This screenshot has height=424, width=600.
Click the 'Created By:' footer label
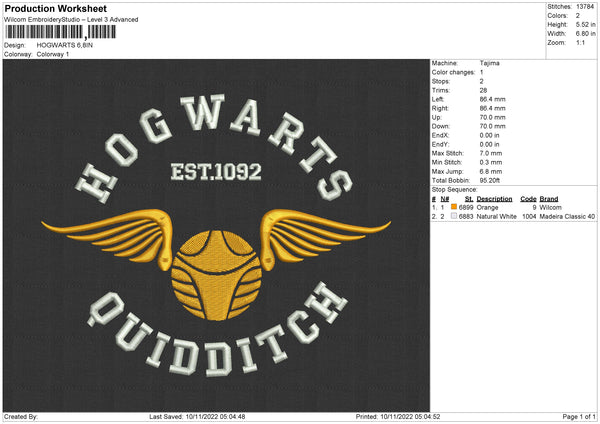21,417
